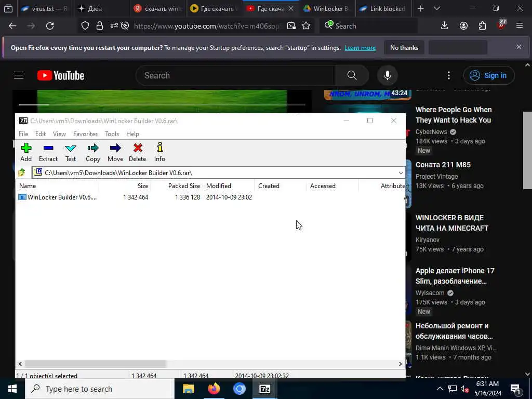Sort by the Modified column header
The height and width of the screenshot is (399, 532).
[x=229, y=186]
